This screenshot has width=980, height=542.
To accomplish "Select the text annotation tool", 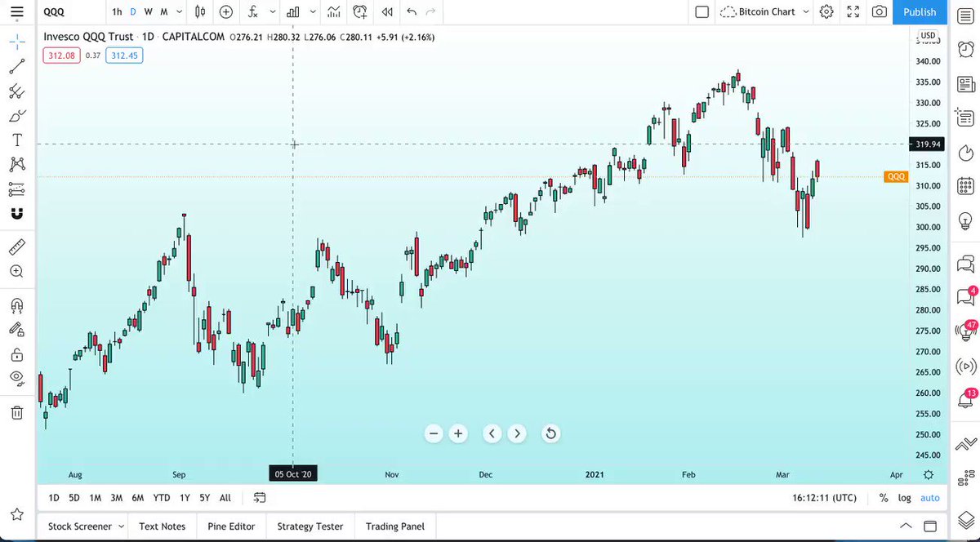I will [x=17, y=140].
